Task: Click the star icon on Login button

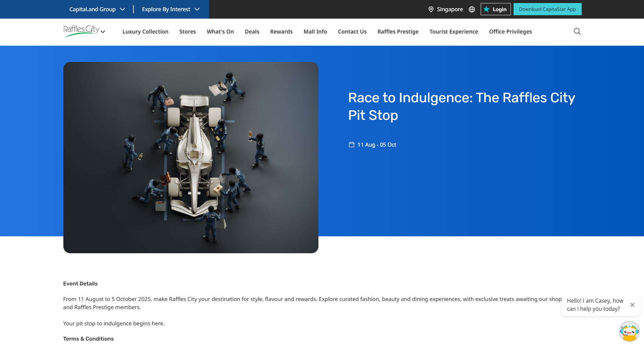Action: click(x=486, y=9)
